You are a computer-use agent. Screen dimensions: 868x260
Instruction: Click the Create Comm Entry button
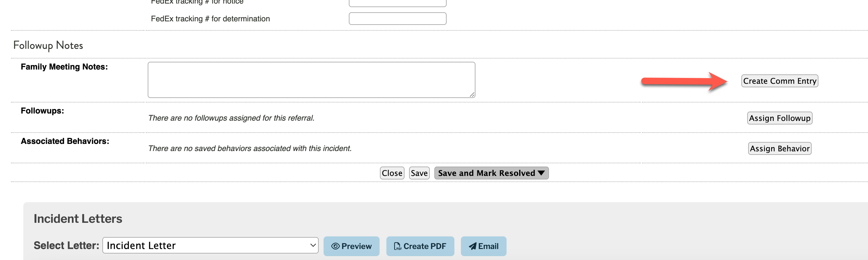779,81
